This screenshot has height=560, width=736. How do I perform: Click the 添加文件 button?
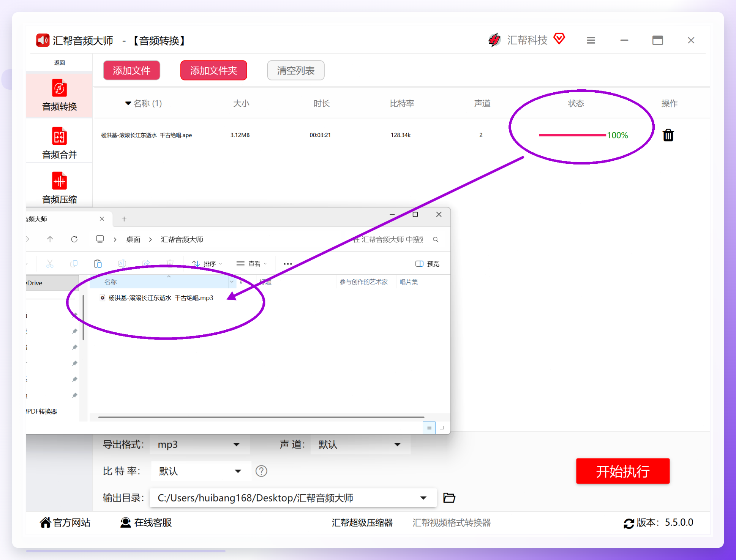coord(131,70)
